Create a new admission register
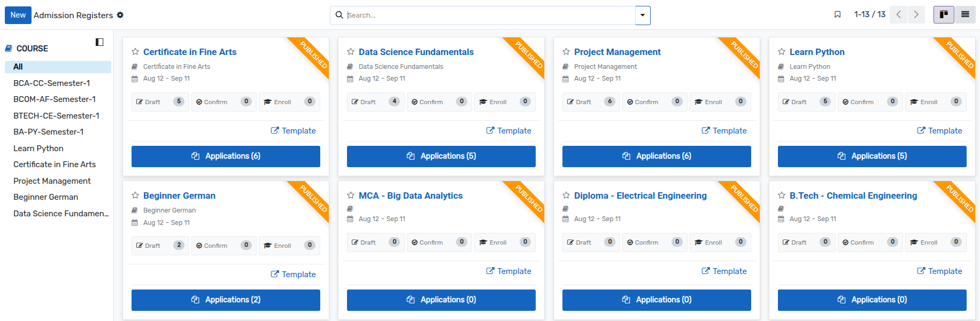This screenshot has height=321, width=980. (x=18, y=15)
